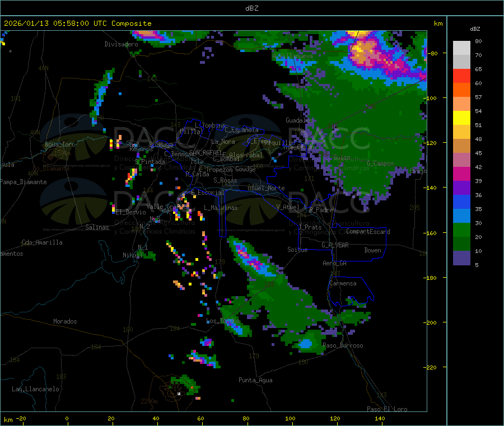This screenshot has width=504, height=426.
Task: Click the C_Española place label
Action: click(x=241, y=130)
